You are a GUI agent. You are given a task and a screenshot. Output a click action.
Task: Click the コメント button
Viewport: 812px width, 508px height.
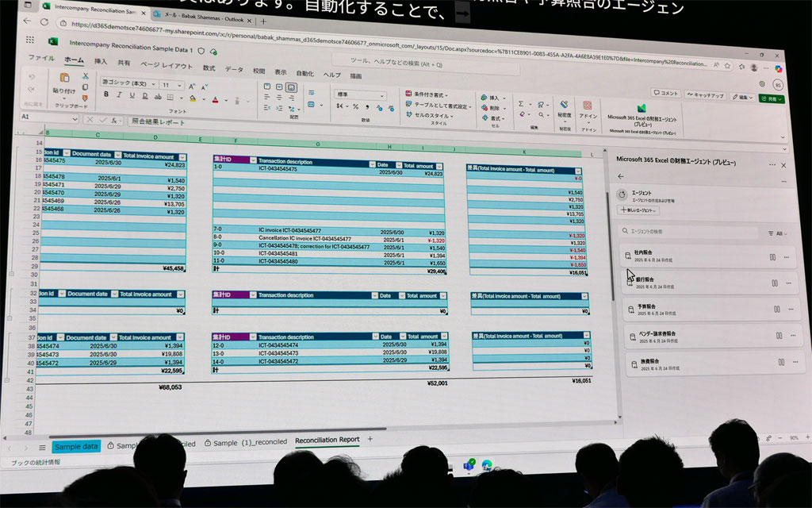pos(665,94)
